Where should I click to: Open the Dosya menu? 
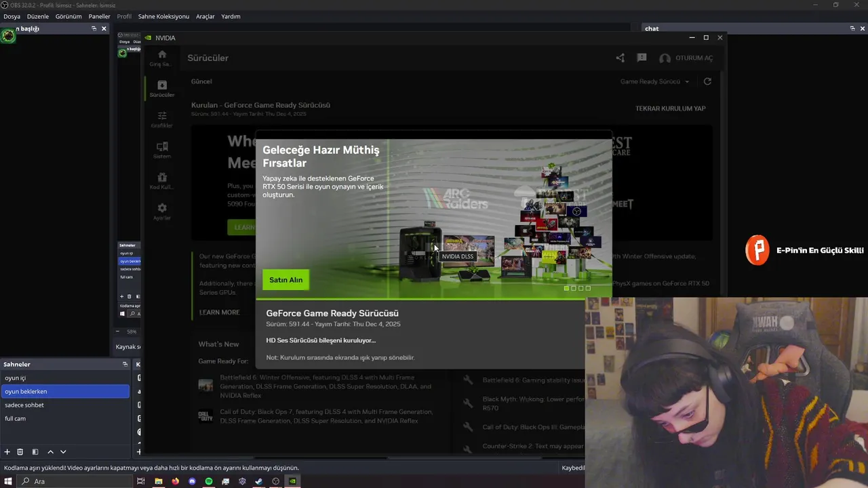coord(12,16)
